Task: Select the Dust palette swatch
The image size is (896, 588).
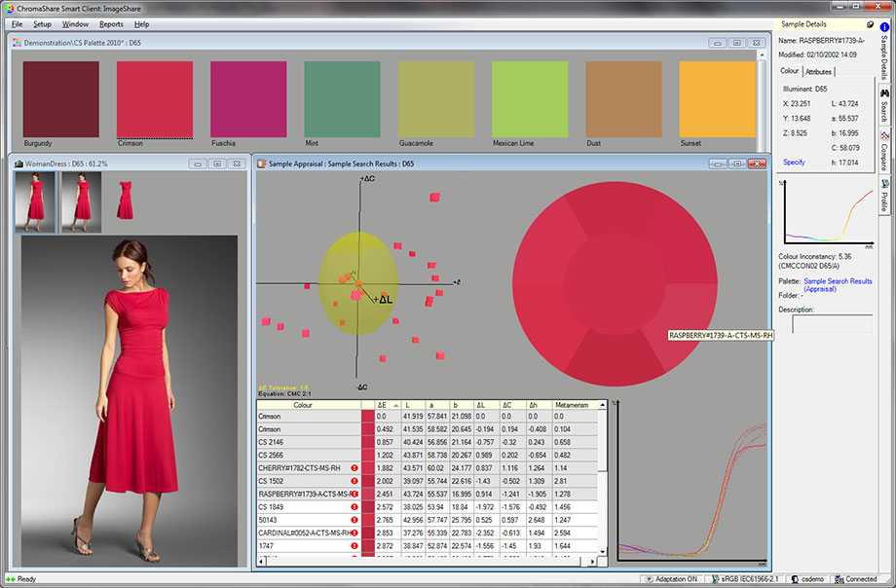Action: pyautogui.click(x=623, y=99)
